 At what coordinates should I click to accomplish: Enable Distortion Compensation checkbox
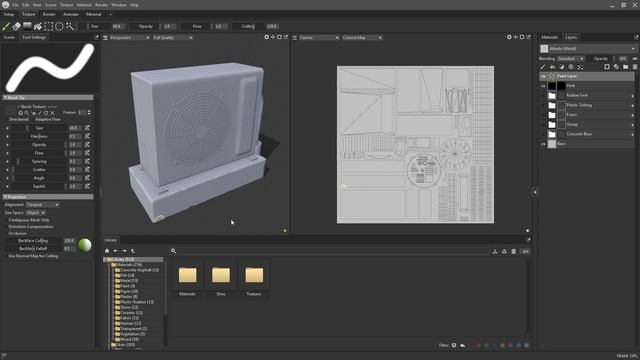[6, 227]
